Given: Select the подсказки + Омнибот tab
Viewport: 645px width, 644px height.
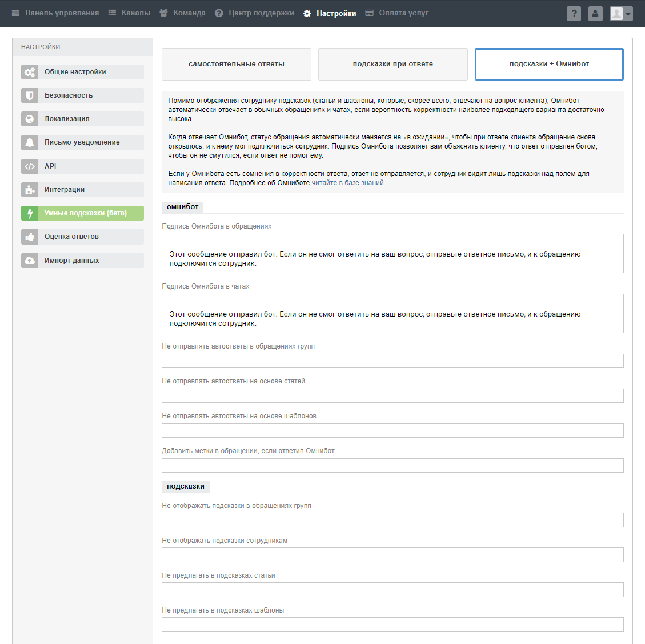Looking at the screenshot, I should pos(549,64).
